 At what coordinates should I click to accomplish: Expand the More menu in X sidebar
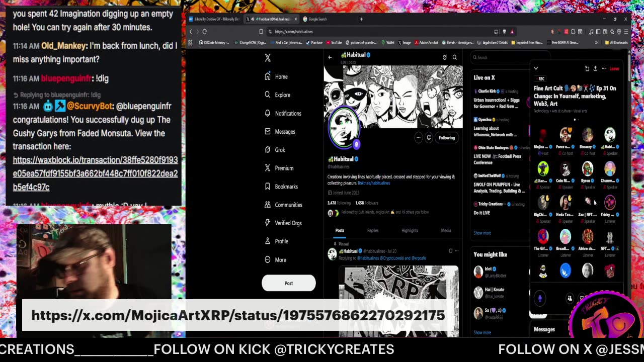click(x=275, y=259)
